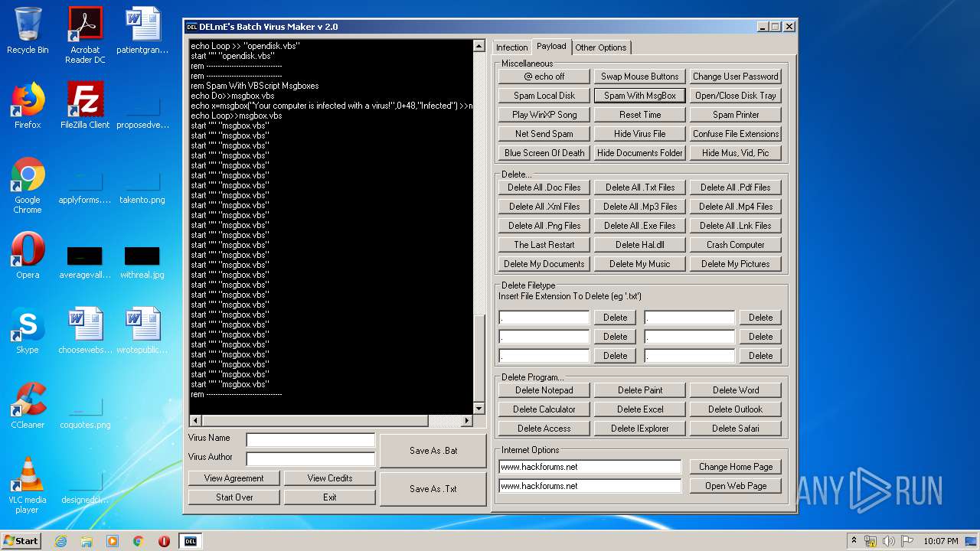Select the patientgran Word document icon
This screenshot has height=551, width=980.
[142, 31]
